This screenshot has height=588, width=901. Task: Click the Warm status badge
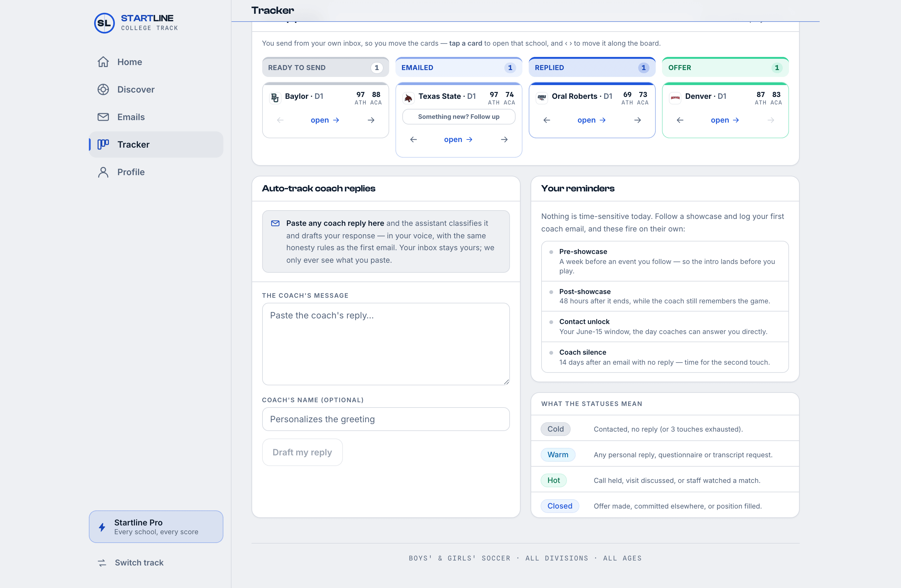pyautogui.click(x=557, y=454)
